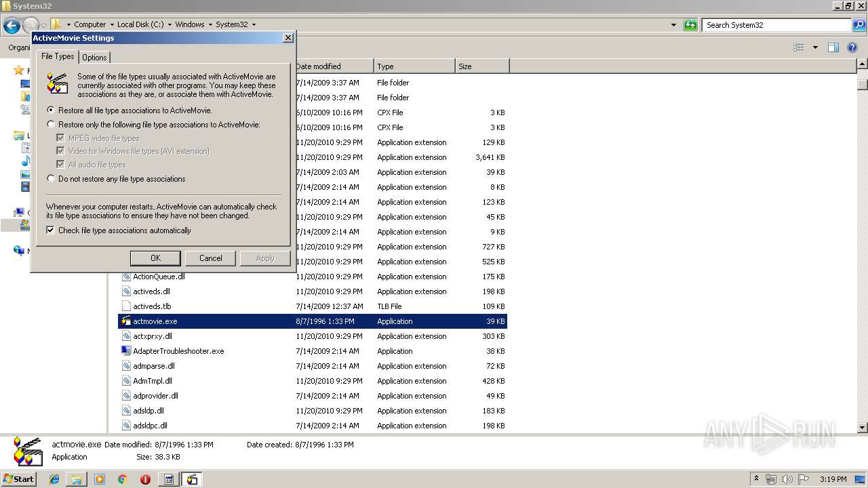Viewport: 868px width, 488px height.
Task: Expand dropdown arrow after Windows breadcrumb
Action: click(x=210, y=24)
